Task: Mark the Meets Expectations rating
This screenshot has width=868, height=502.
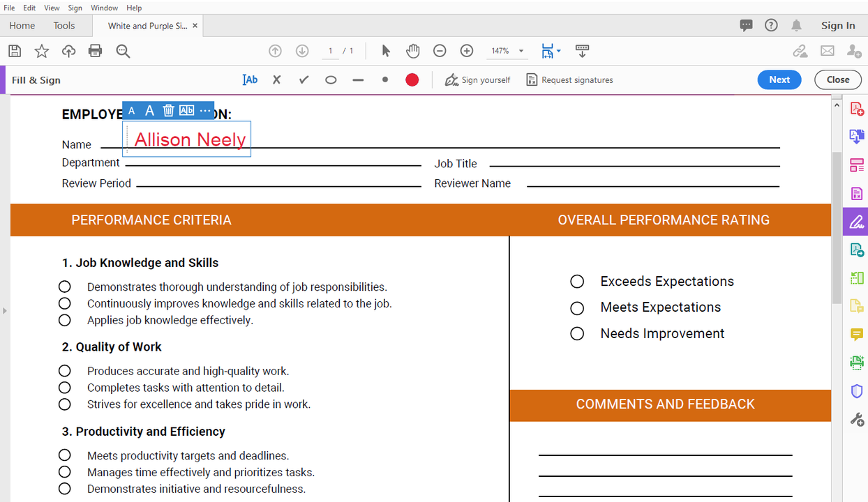Action: coord(577,307)
